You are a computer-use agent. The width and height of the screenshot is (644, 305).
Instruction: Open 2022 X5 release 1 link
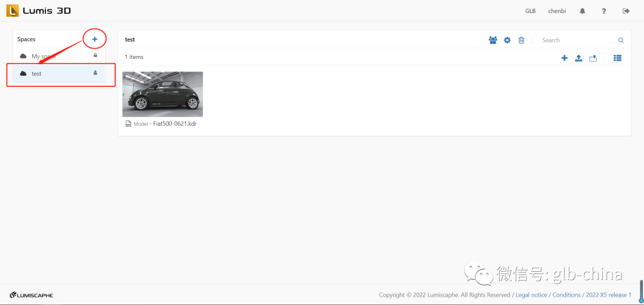coord(609,295)
